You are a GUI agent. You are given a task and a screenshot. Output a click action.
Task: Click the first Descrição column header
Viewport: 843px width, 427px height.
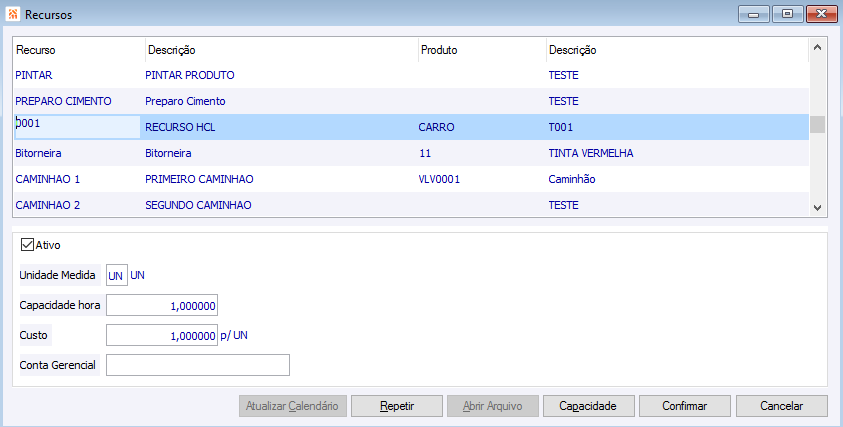pyautogui.click(x=281, y=50)
